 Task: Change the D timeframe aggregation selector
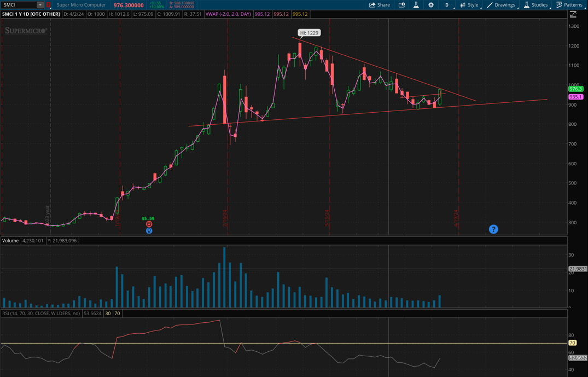[x=447, y=5]
